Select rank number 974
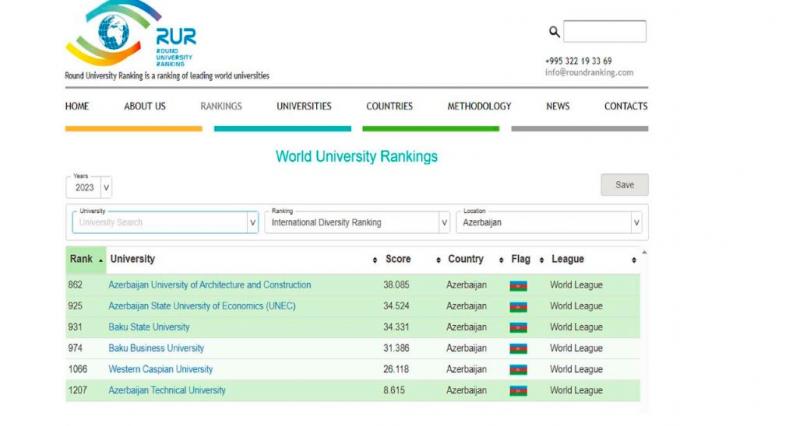This screenshot has height=426, width=800. [75, 348]
